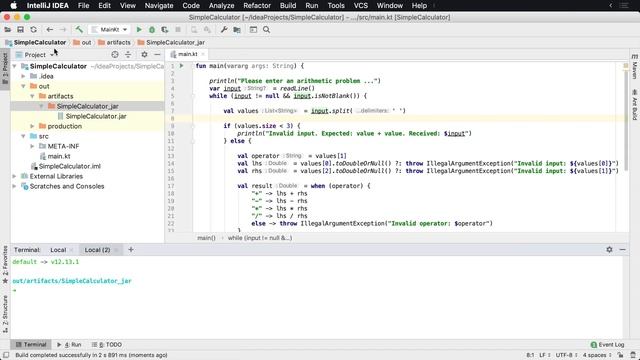Expand Scratches and Consoles node

coord(15,186)
